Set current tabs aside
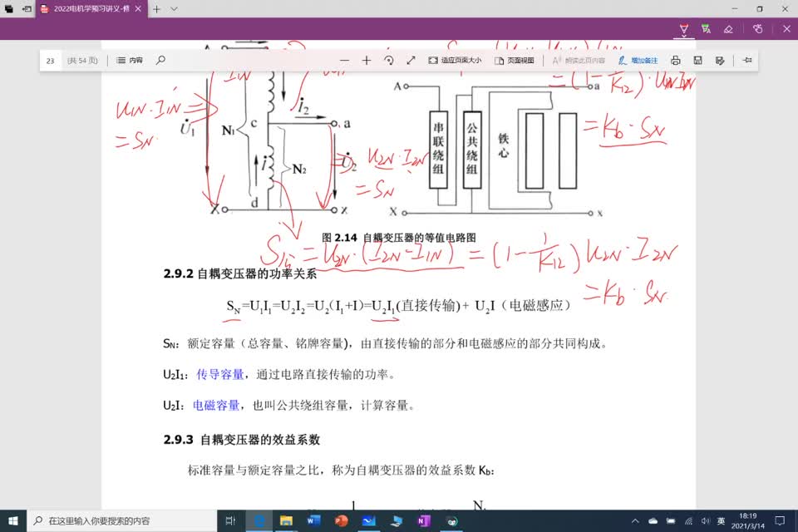This screenshot has height=532, width=798. pos(27,8)
